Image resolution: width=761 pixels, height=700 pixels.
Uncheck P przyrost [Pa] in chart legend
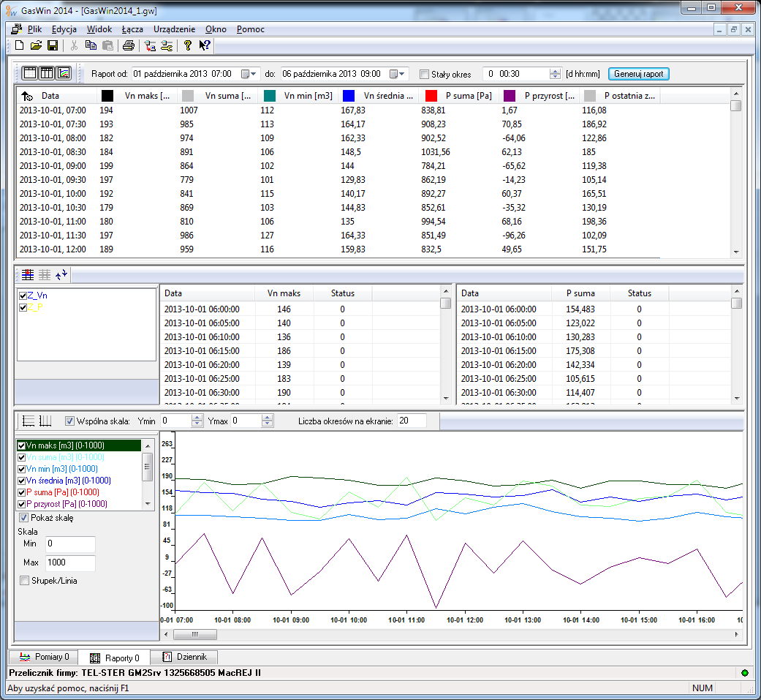[21, 504]
